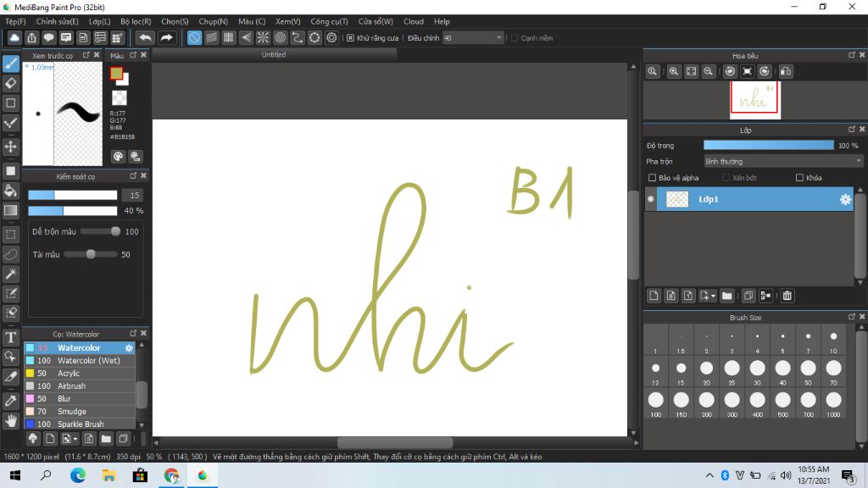
Task: Adjust the brush size slider
Action: pos(73,196)
